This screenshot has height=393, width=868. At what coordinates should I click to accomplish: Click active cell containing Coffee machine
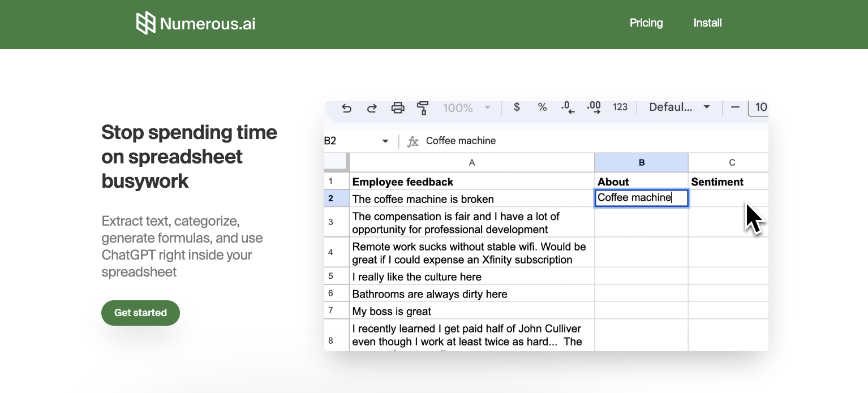642,198
